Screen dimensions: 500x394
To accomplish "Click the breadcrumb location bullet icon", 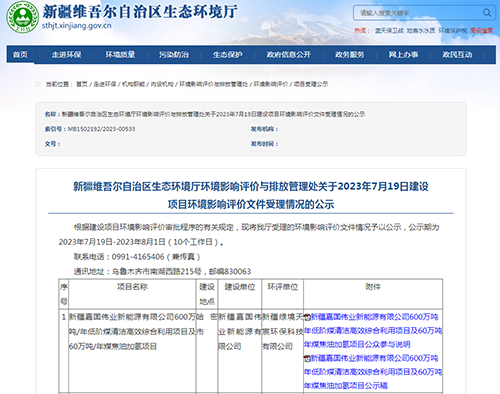I will [38, 84].
